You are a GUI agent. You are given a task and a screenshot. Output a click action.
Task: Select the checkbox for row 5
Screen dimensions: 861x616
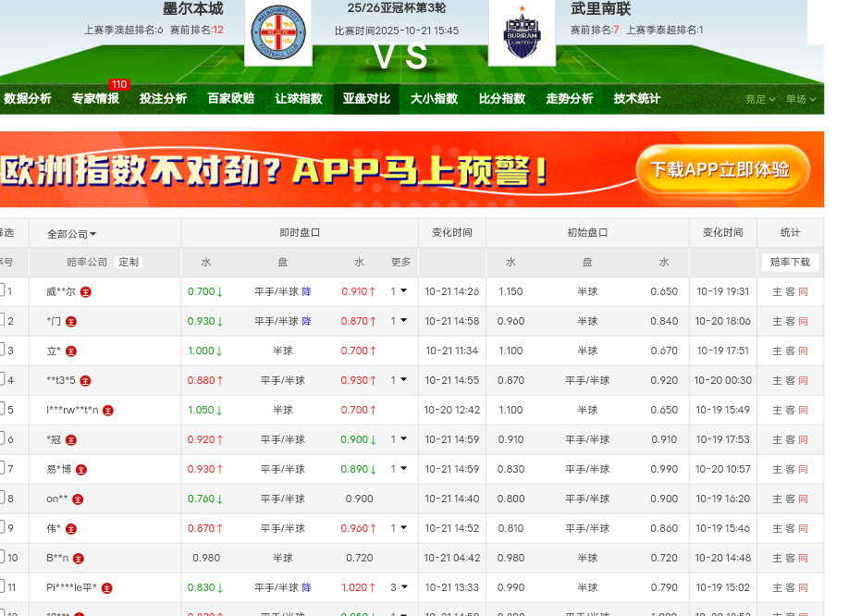2,410
